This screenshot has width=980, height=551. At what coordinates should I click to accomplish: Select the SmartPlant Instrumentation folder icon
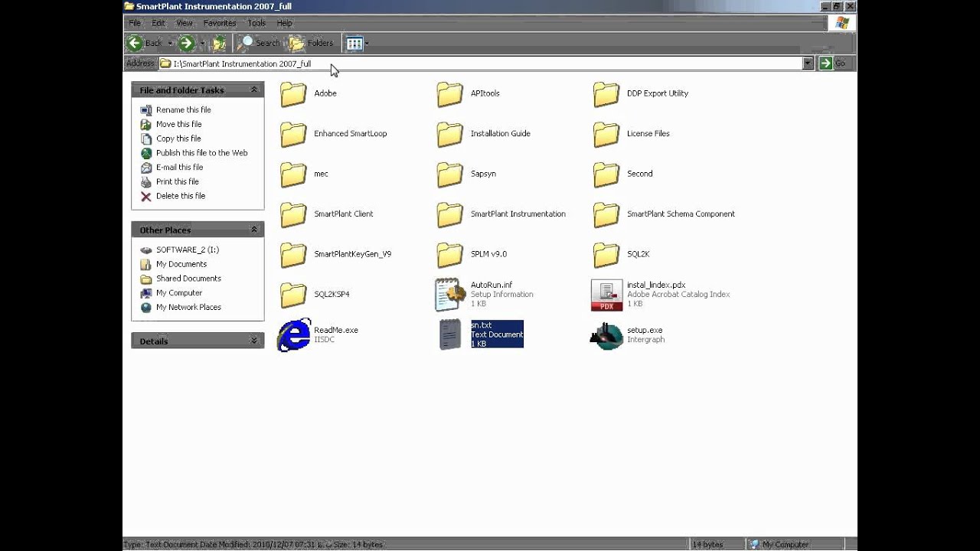[450, 214]
